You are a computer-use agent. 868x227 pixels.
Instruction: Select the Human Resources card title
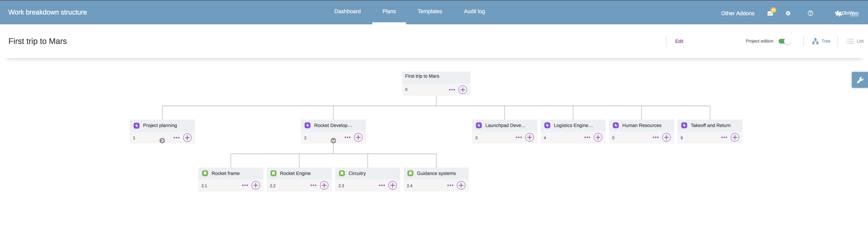pyautogui.click(x=642, y=125)
